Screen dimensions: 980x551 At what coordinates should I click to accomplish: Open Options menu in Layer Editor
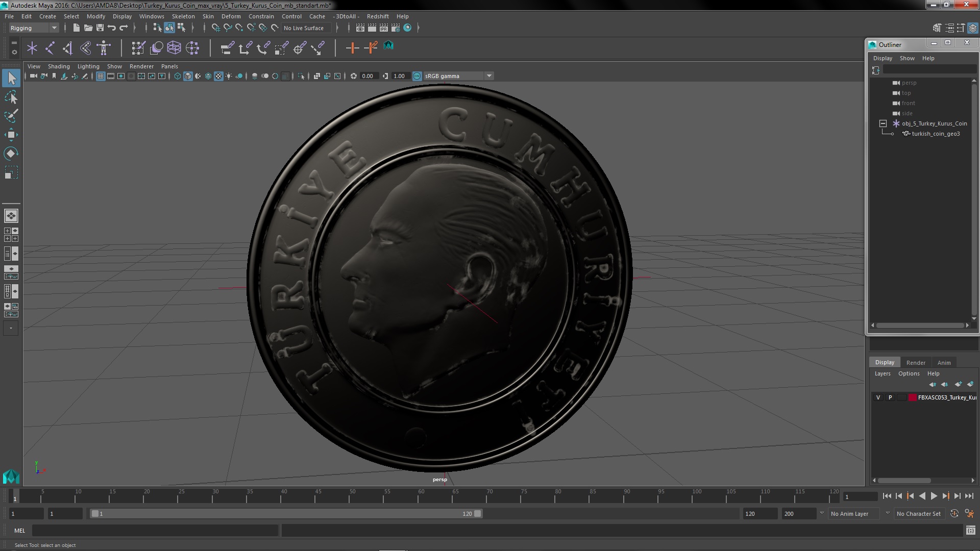tap(909, 373)
